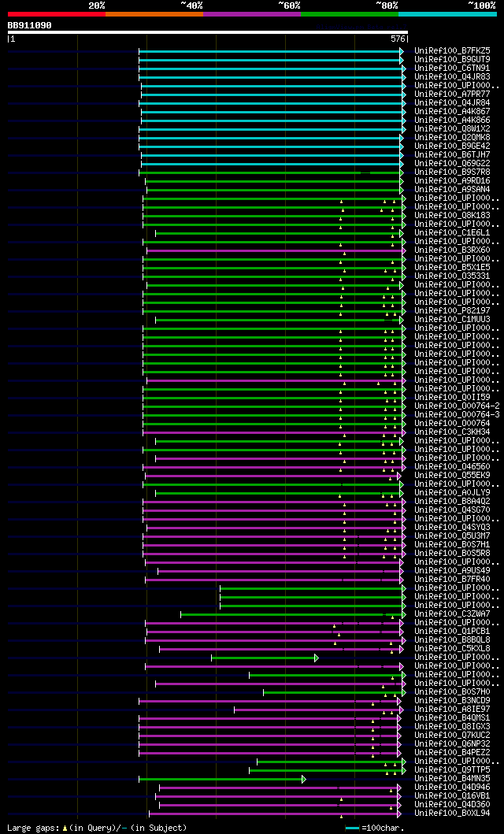Select hit UniRef100_Q8IGX3

(x=453, y=727)
